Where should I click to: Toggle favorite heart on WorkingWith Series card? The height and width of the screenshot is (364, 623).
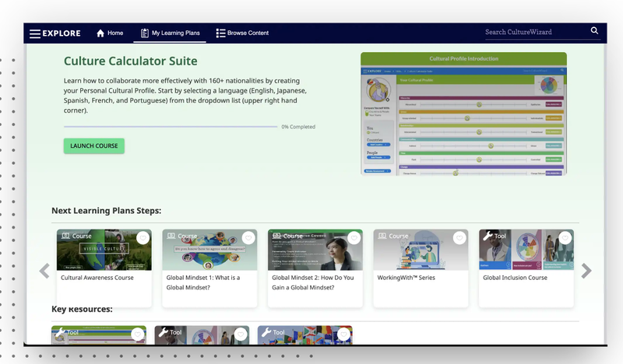[x=459, y=238]
